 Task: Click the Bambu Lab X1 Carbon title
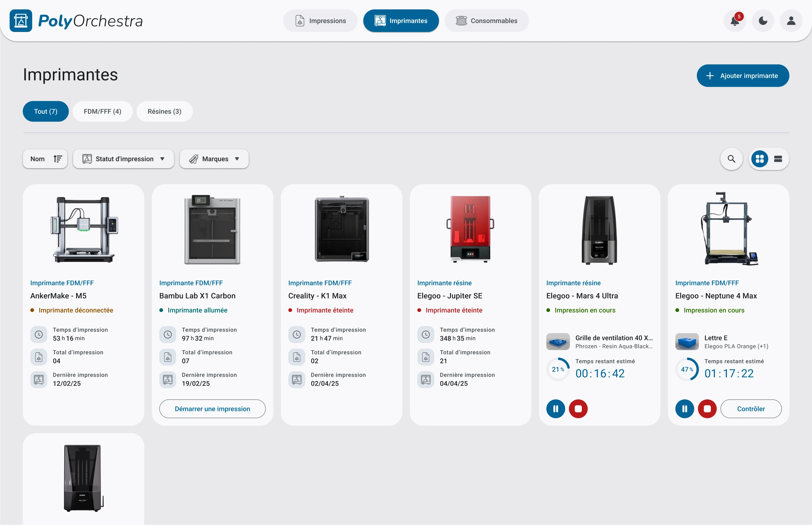[x=197, y=296]
